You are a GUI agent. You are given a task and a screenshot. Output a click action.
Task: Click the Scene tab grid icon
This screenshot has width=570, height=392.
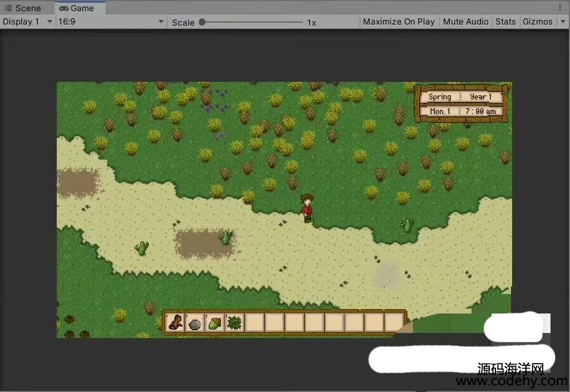(8, 8)
